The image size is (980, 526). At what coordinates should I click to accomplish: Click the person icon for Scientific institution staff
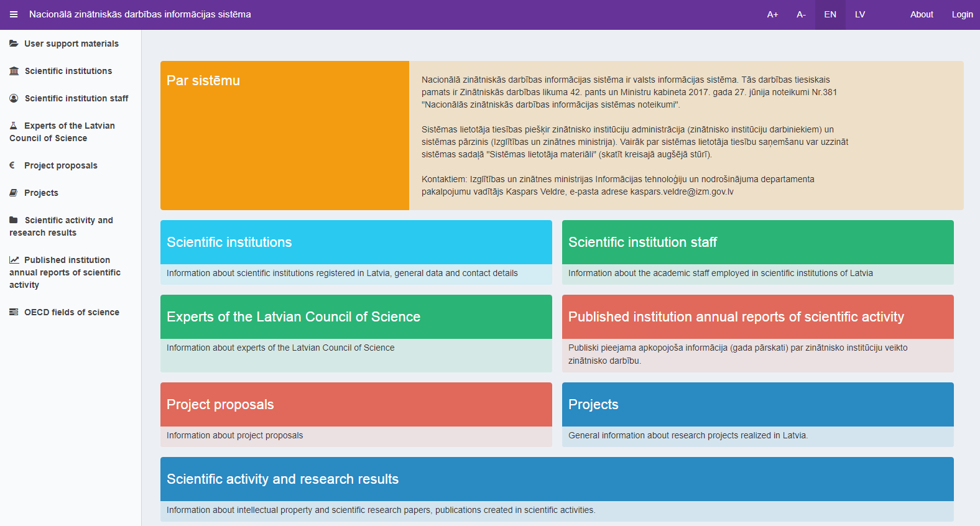tap(14, 98)
